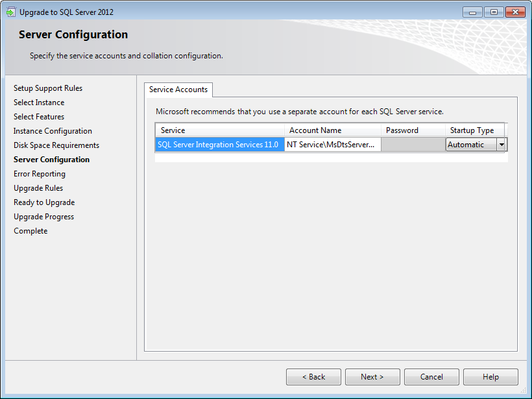Click Instance Configuration step
Image resolution: width=532 pixels, height=399 pixels.
click(x=53, y=131)
